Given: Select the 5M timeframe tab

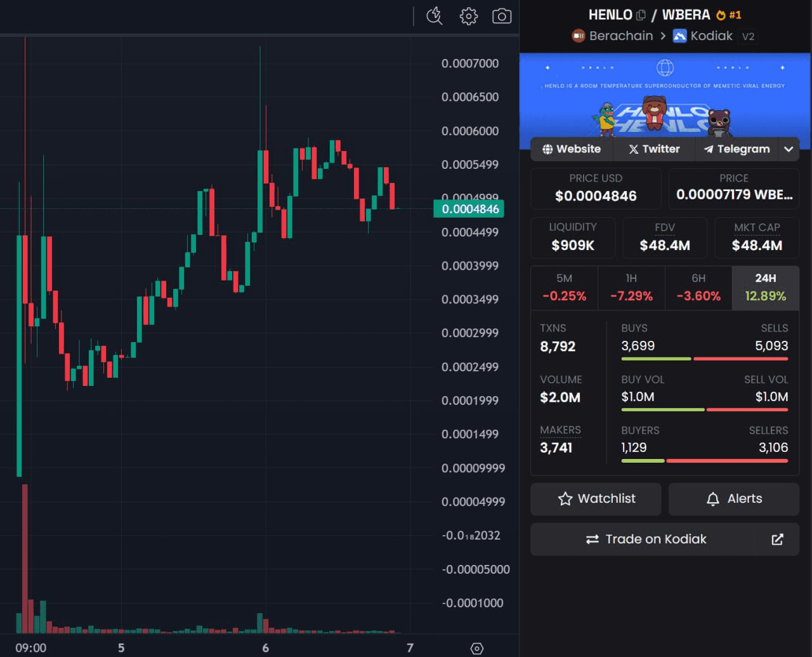Looking at the screenshot, I should click(564, 288).
